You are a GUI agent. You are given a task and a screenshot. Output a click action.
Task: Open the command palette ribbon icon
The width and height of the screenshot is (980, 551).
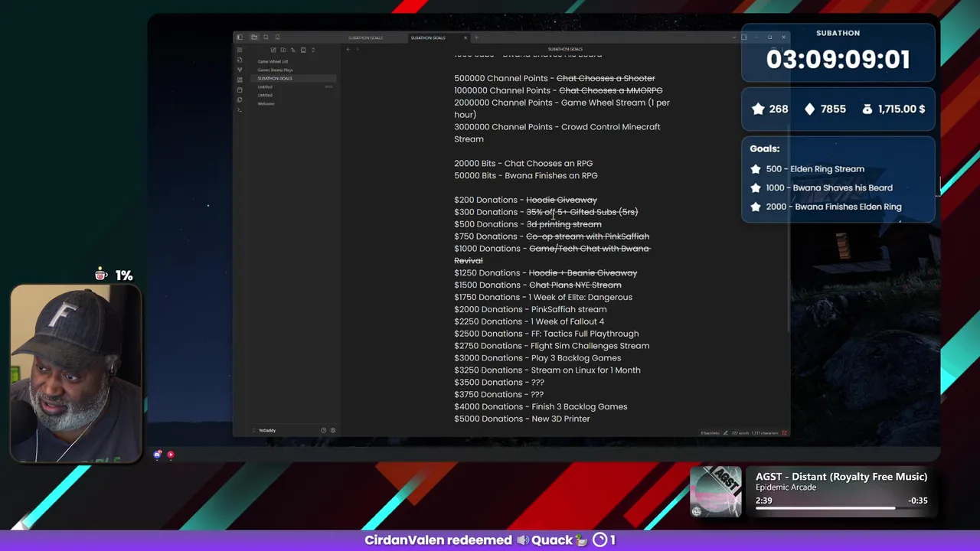[x=240, y=109]
